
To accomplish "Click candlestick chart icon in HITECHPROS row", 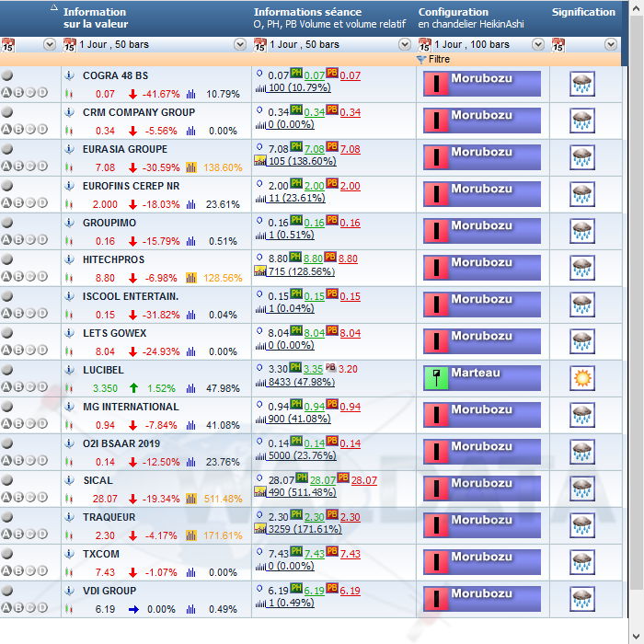I will coord(69,278).
